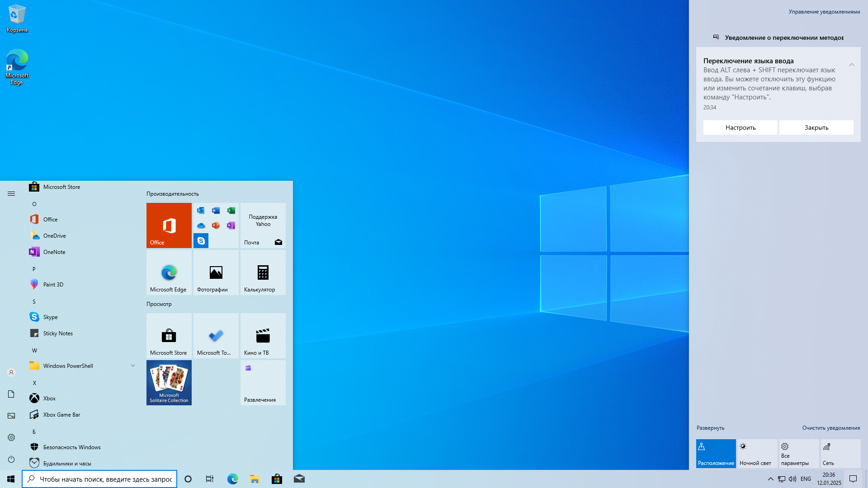Open Documents icon in Start sidebar
Screen dimensions: 868x488
[11, 394]
